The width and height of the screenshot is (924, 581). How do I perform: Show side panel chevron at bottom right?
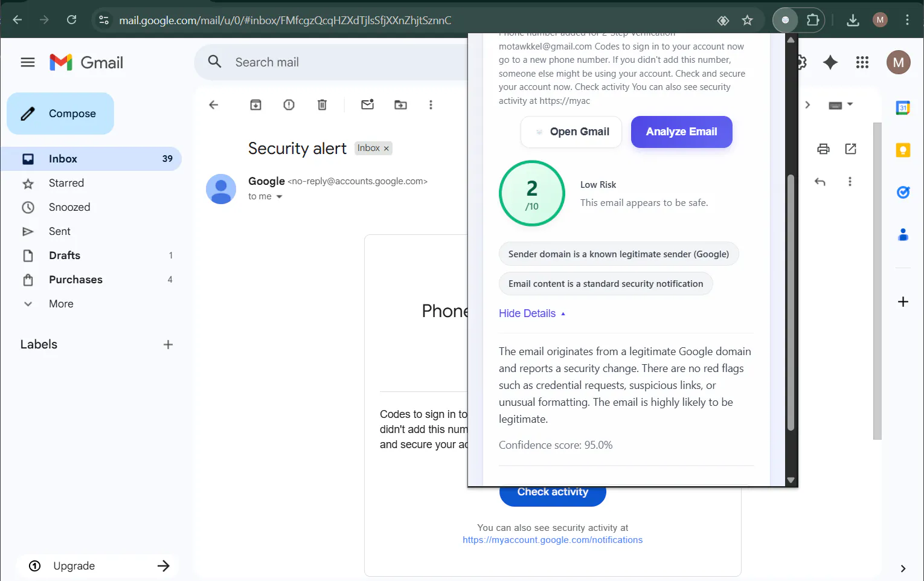click(903, 568)
